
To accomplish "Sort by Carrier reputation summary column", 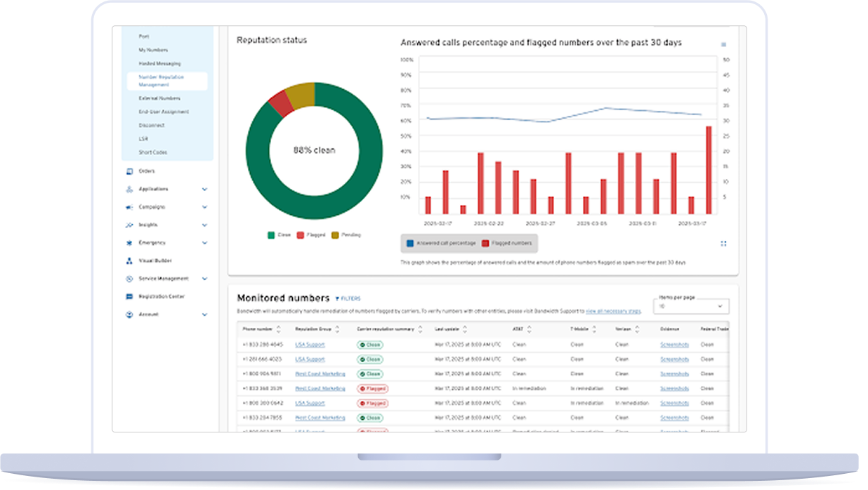I will point(420,329).
